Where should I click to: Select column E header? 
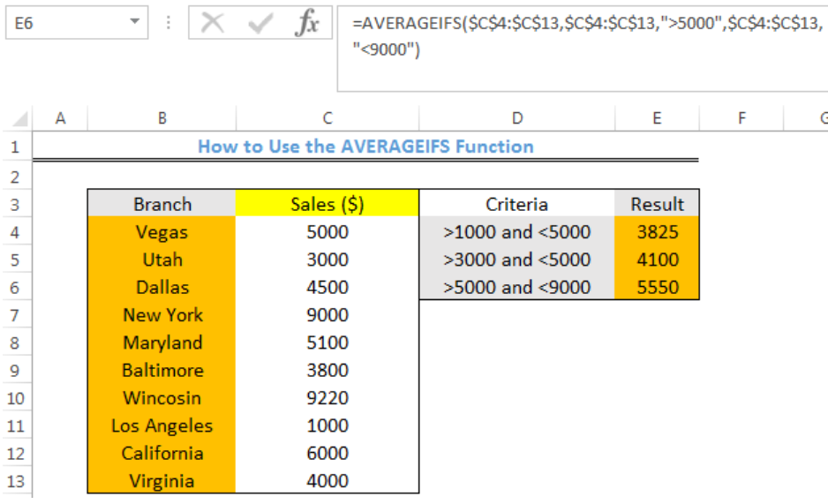point(657,118)
